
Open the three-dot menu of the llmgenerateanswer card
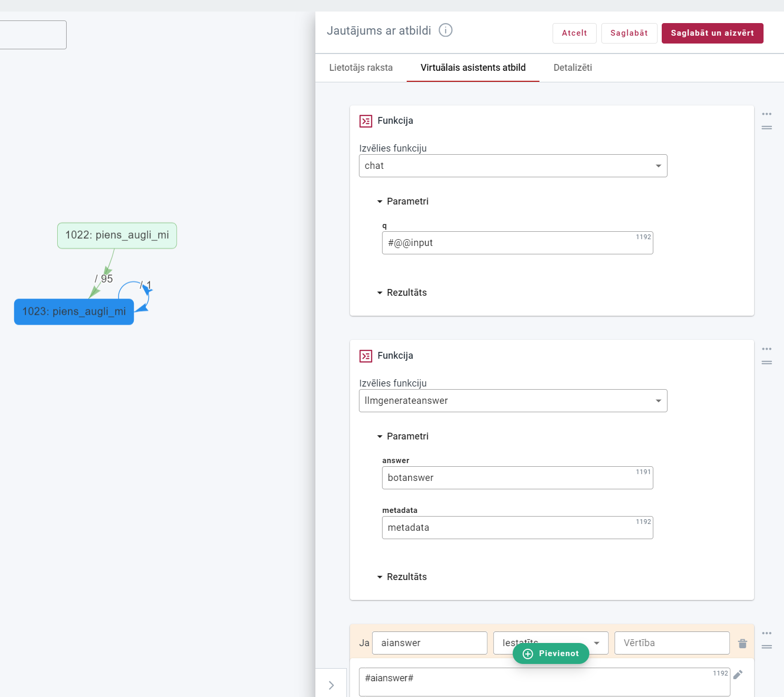tap(767, 349)
